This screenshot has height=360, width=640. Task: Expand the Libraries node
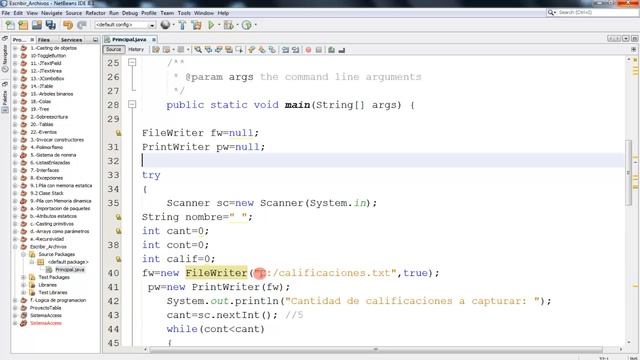(23, 285)
